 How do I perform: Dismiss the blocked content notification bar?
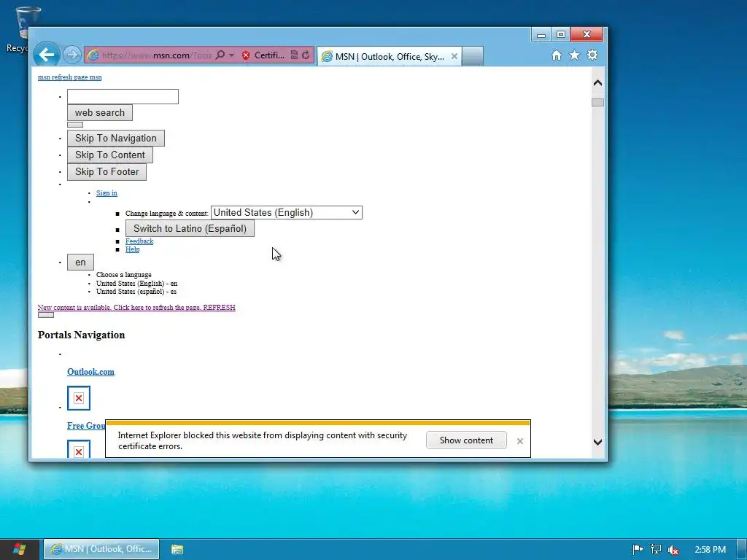point(520,441)
